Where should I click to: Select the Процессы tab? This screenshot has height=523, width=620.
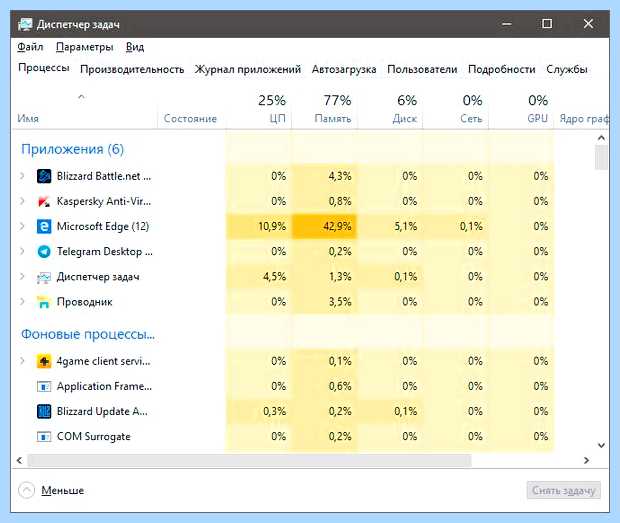coord(44,68)
